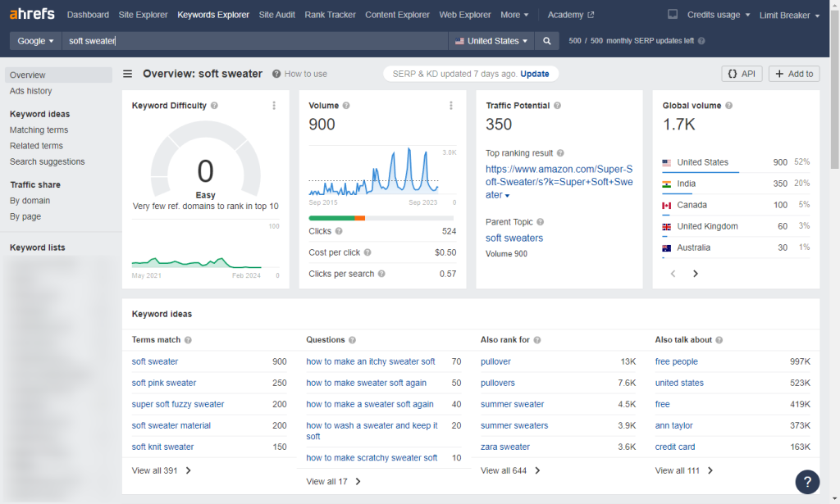The width and height of the screenshot is (840, 504).
Task: Click the help bubble in the bottom corner
Action: click(807, 482)
